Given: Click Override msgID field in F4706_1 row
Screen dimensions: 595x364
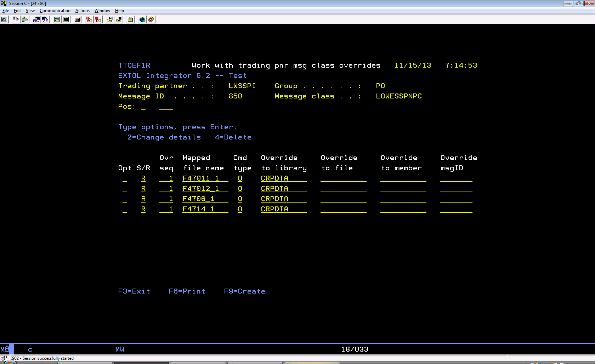Looking at the screenshot, I should (456, 199).
